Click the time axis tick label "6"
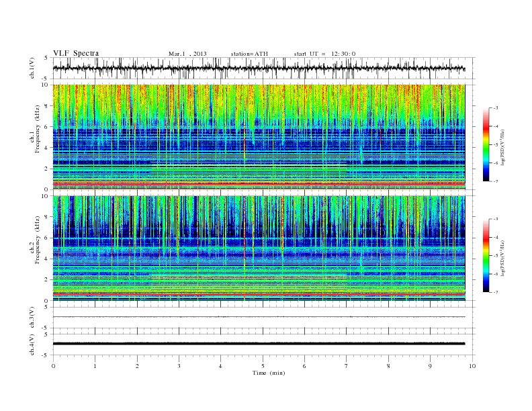This screenshot has height=411, width=532. coord(304,366)
